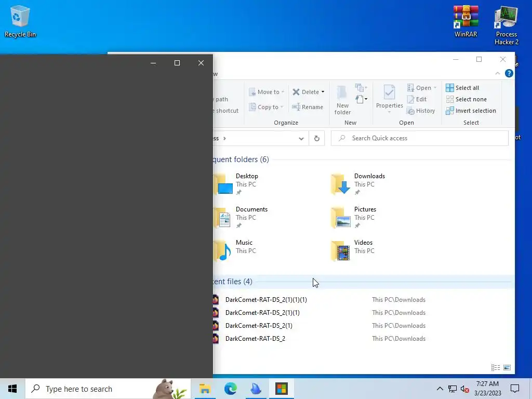Click Open in the Open group

pyautogui.click(x=422, y=88)
